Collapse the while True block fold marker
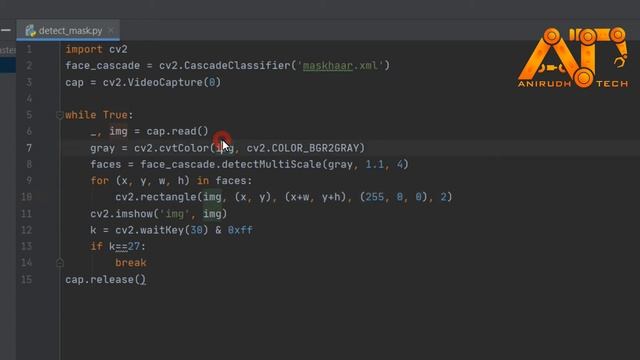 [60, 115]
